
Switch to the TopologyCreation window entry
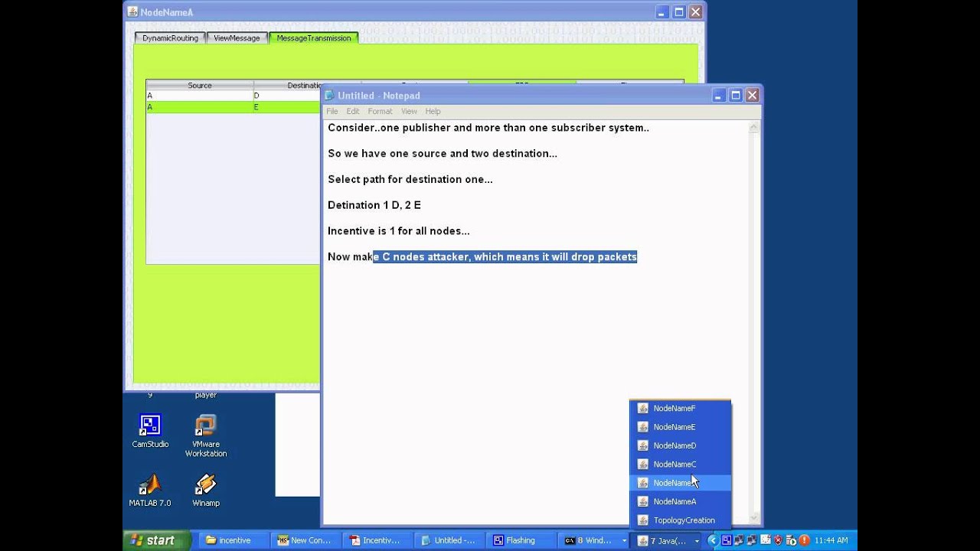tap(680, 520)
